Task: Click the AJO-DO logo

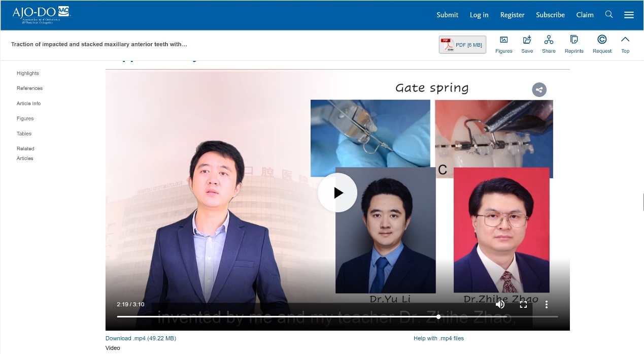Action: pyautogui.click(x=42, y=15)
